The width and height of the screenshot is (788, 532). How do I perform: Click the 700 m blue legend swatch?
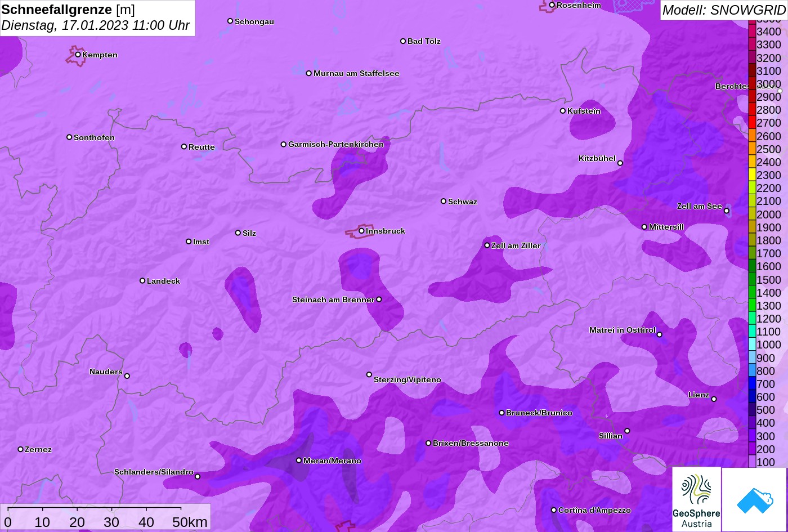[752, 384]
